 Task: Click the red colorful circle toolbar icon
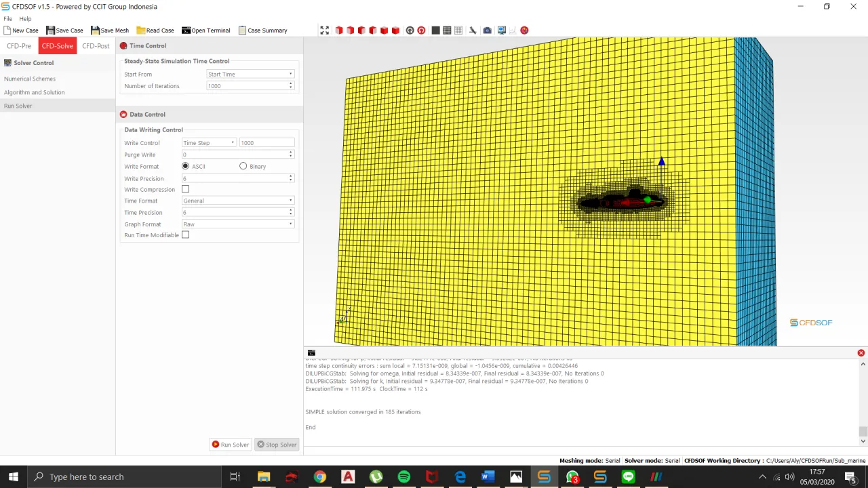click(x=524, y=30)
